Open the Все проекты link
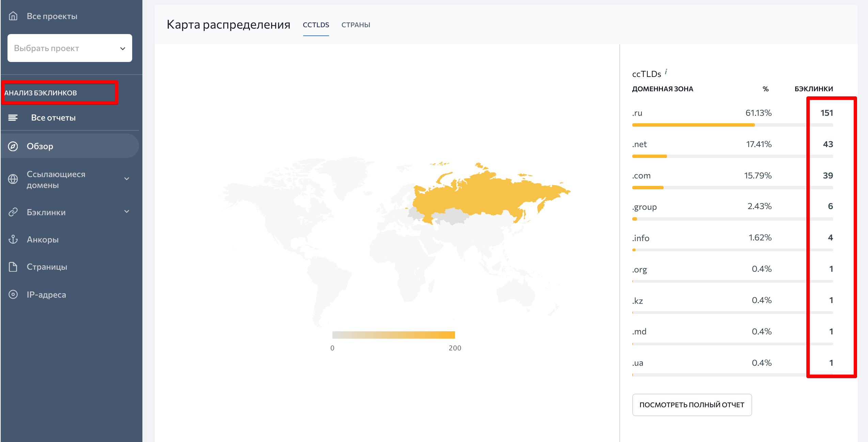The image size is (868, 442). click(x=52, y=16)
